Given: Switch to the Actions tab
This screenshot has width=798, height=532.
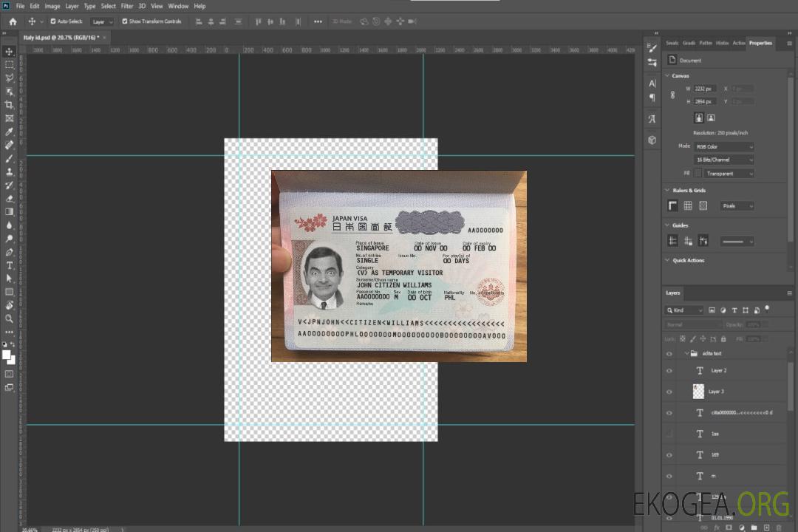Looking at the screenshot, I should (x=738, y=44).
